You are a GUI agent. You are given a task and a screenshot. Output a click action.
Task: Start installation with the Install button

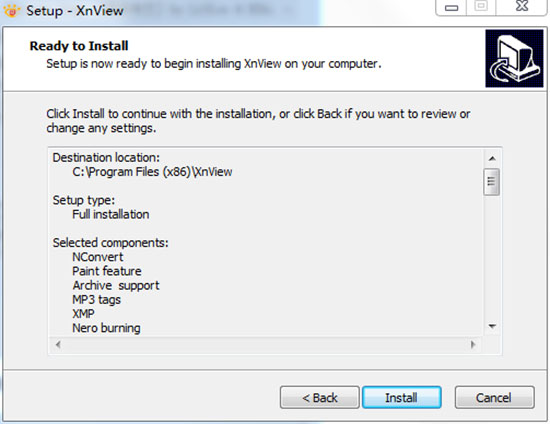pyautogui.click(x=402, y=398)
